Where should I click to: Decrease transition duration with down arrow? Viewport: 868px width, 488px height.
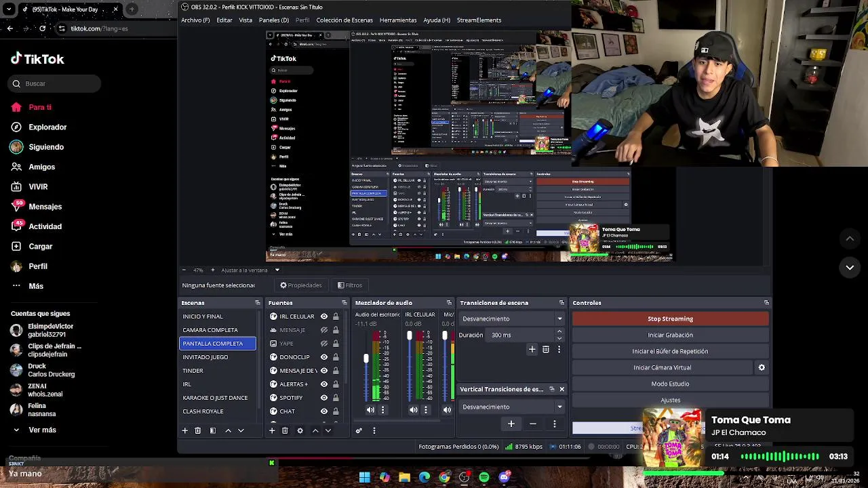559,338
